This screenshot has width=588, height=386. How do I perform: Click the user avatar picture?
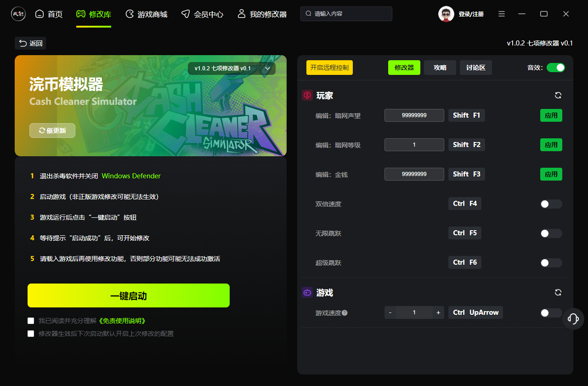(446, 14)
